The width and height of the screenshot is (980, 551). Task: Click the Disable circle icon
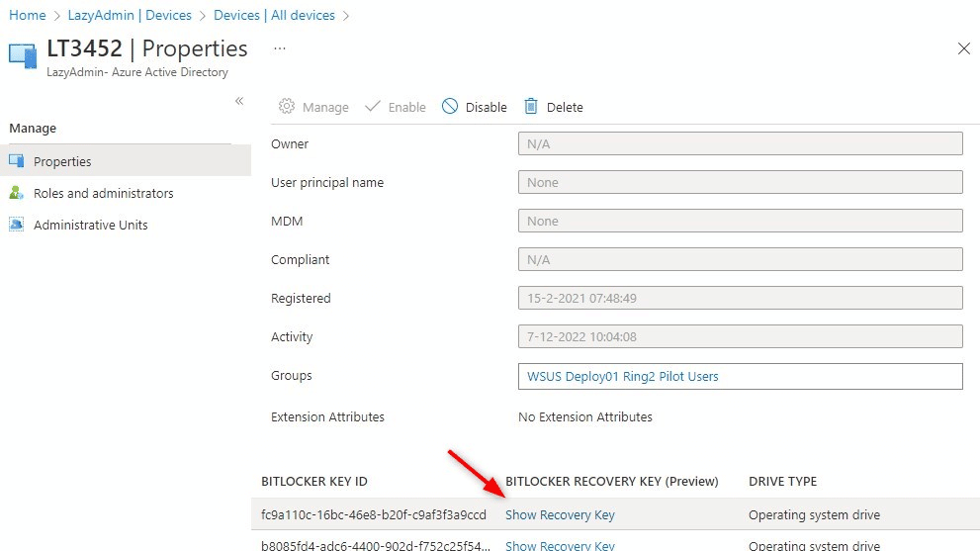click(449, 106)
